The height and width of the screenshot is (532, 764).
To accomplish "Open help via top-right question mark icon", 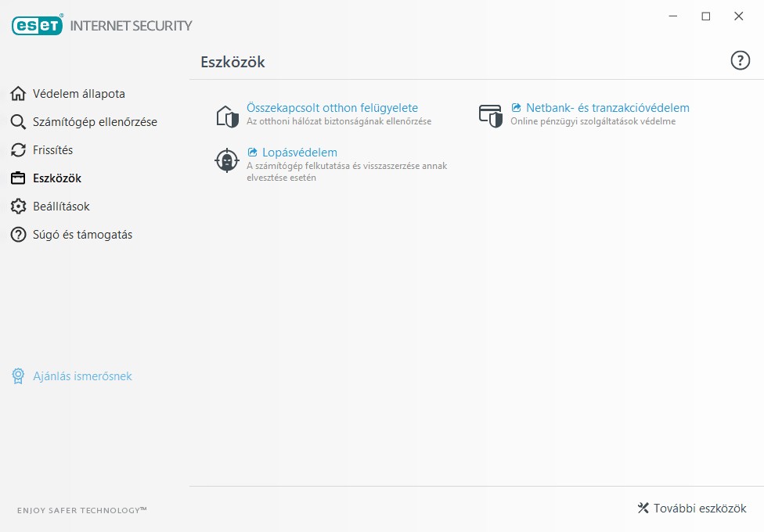I will pyautogui.click(x=740, y=61).
